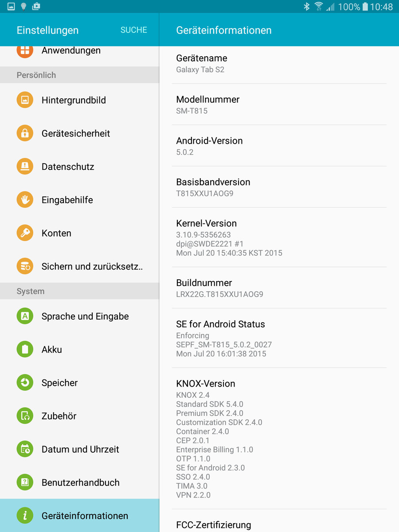Viewport: 399px width, 532px height.
Task: Tap the Hintergrundbild wallpaper icon
Action: pos(25,100)
